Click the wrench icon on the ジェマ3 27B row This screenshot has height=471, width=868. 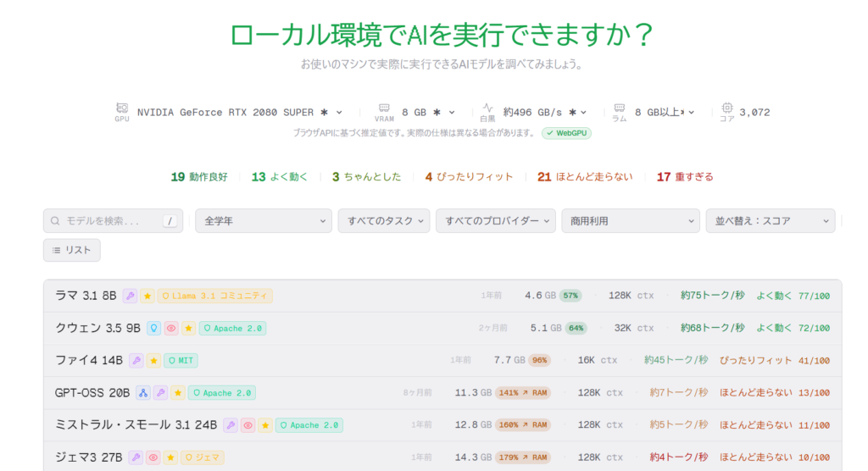click(x=136, y=457)
